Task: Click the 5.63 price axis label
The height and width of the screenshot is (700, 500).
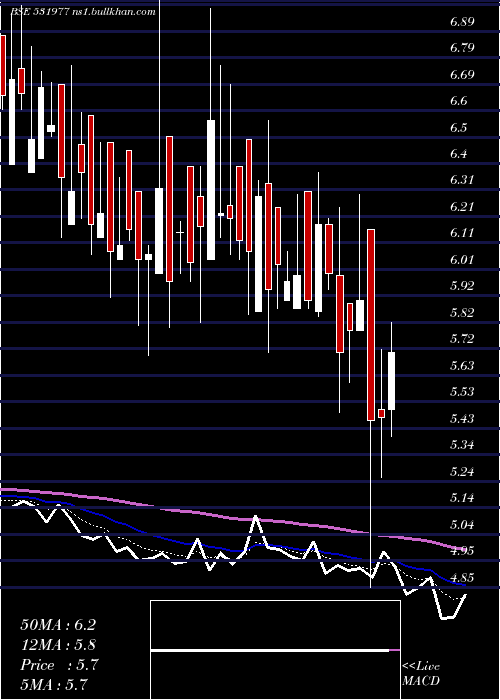Action: click(x=462, y=366)
